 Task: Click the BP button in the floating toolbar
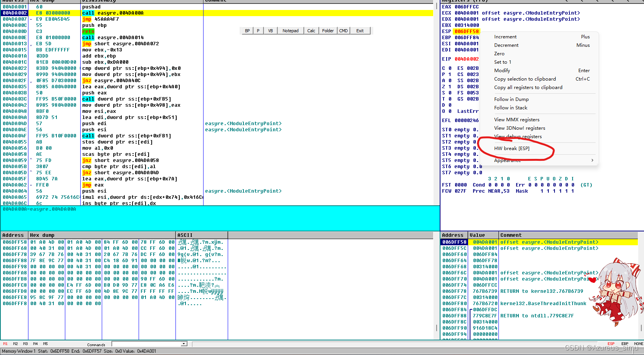[x=247, y=31]
